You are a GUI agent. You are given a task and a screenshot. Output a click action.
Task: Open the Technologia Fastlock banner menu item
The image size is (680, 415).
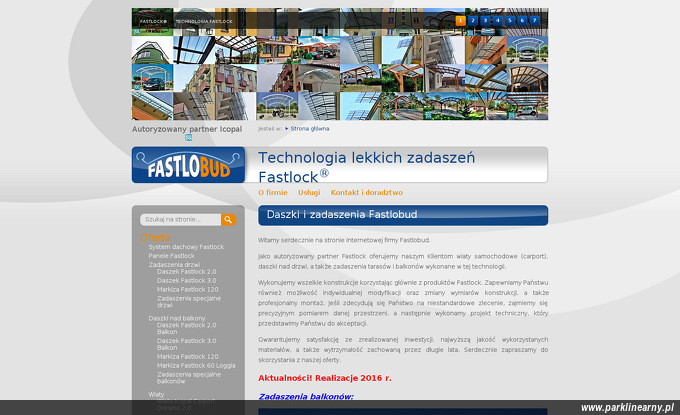(204, 21)
